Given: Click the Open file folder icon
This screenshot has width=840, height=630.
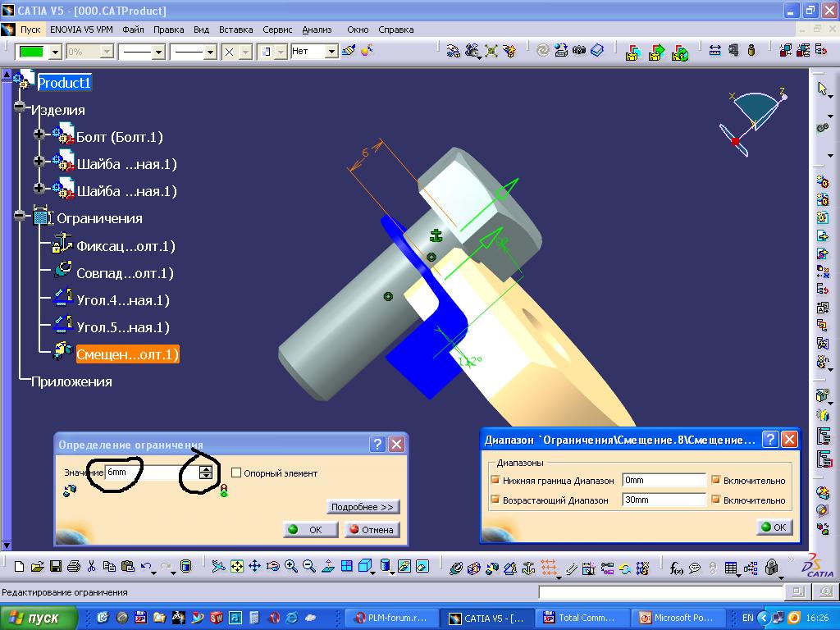Looking at the screenshot, I should coord(37,566).
